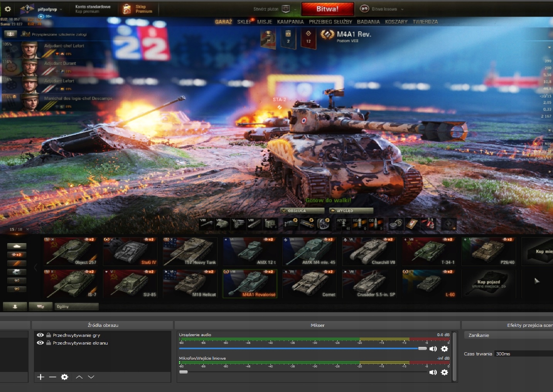Image resolution: width=553 pixels, height=392 pixels.
Task: Adjust the Mikrofon/Wejście liniowe volume slider
Action: (303, 372)
